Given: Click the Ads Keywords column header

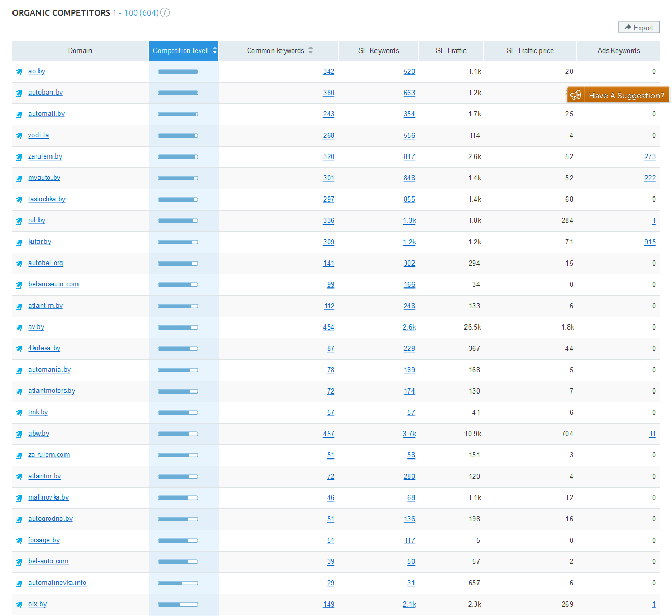Looking at the screenshot, I should click(x=618, y=51).
